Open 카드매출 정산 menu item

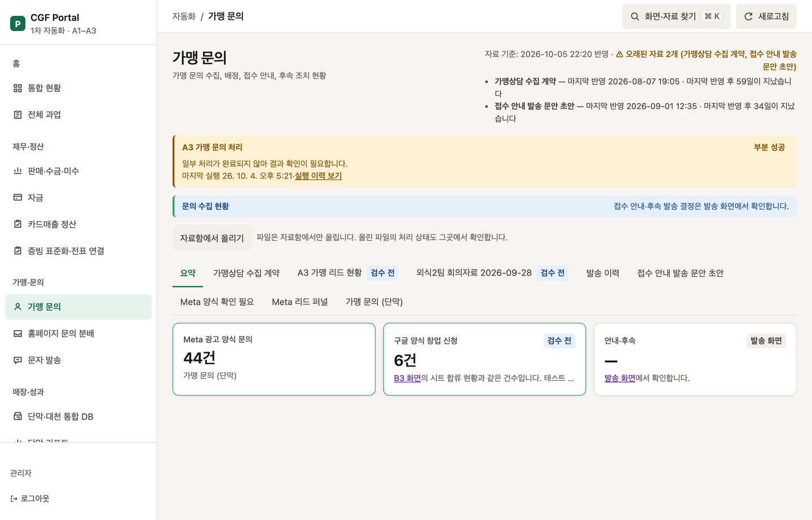78,224
